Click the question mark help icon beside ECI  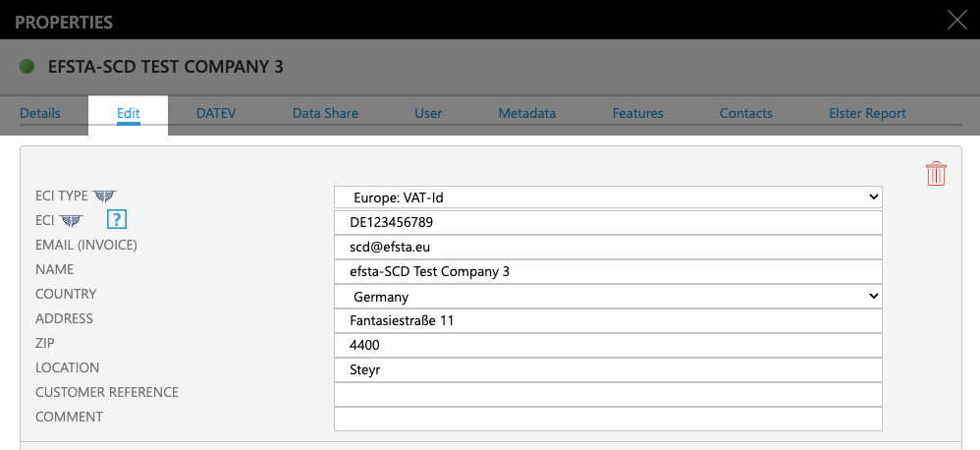[x=117, y=221]
